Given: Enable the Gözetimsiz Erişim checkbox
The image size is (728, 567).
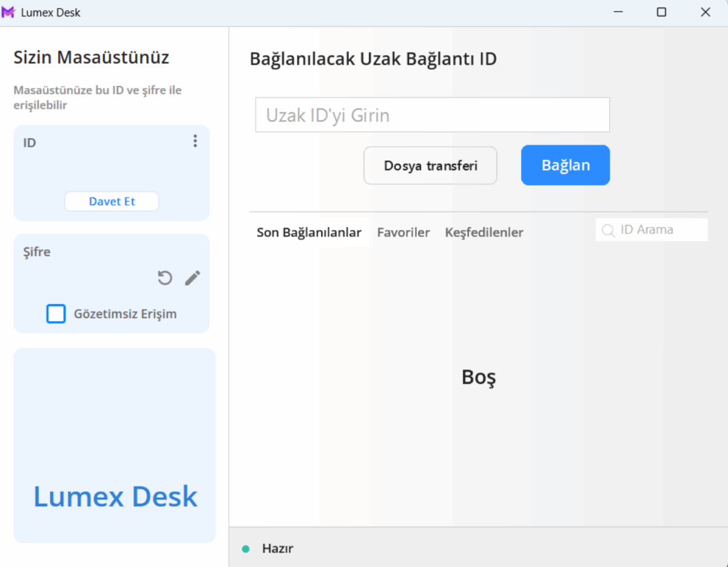Looking at the screenshot, I should coord(56,314).
